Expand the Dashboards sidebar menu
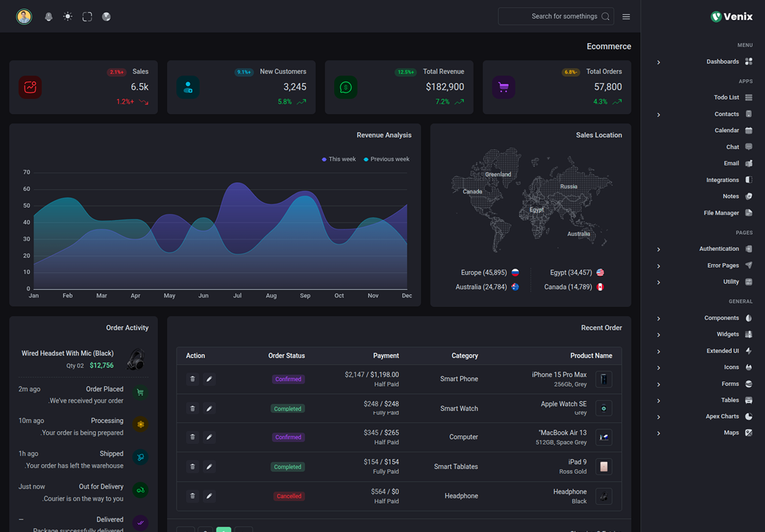Viewport: 765px width, 532px height. (722, 62)
